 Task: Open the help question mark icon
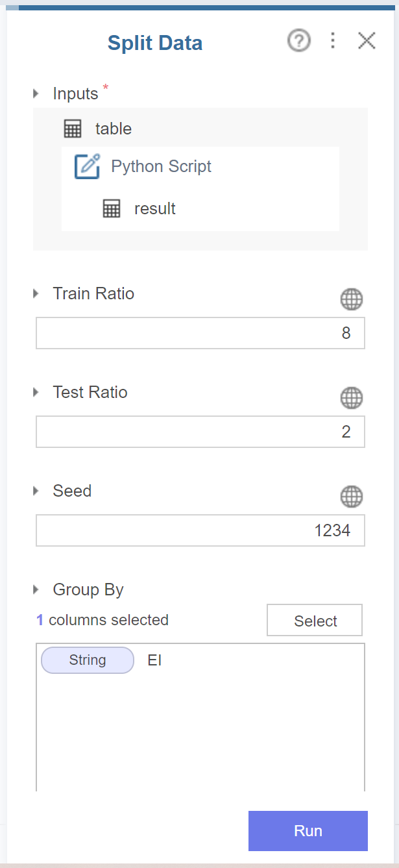tap(298, 42)
